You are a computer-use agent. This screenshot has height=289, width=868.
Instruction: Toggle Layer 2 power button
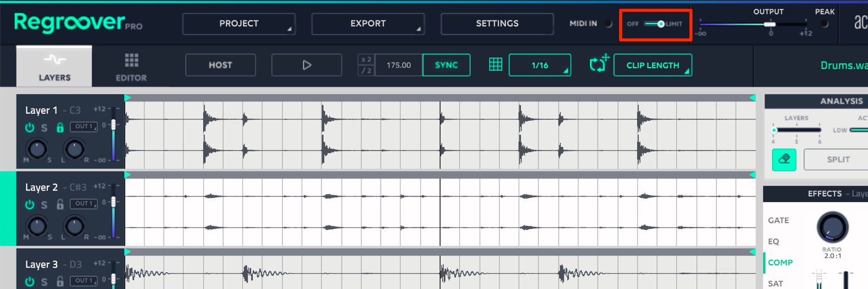30,204
